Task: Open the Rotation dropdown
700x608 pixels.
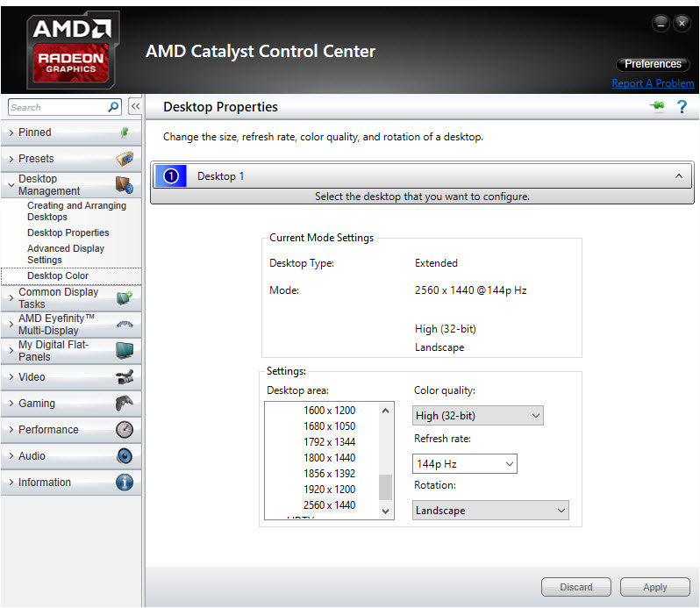Action: (490, 511)
